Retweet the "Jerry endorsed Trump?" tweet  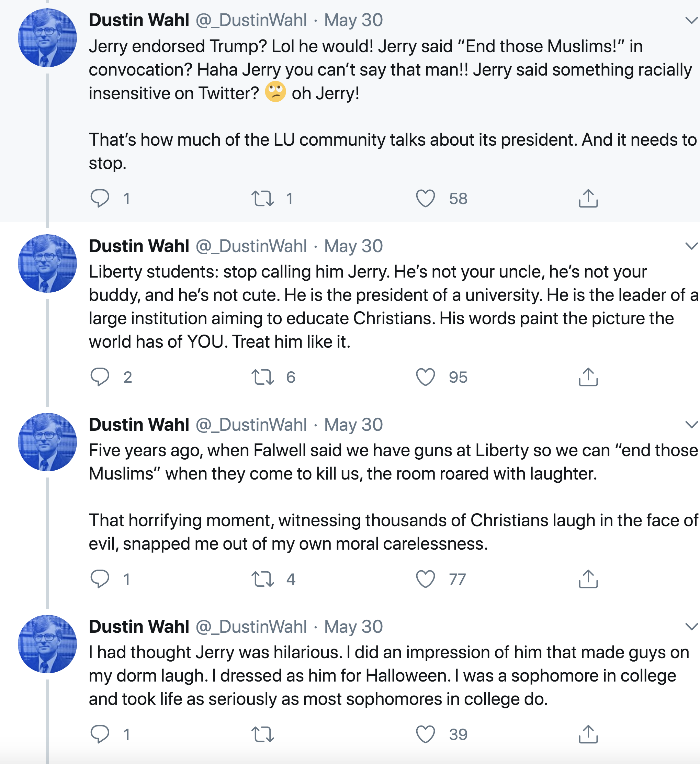pos(263,198)
